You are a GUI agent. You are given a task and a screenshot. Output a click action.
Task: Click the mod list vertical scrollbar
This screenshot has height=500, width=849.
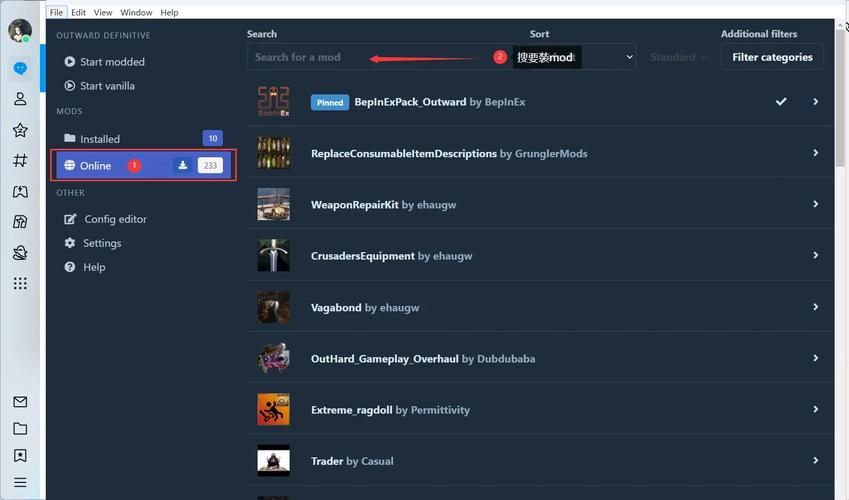click(841, 98)
